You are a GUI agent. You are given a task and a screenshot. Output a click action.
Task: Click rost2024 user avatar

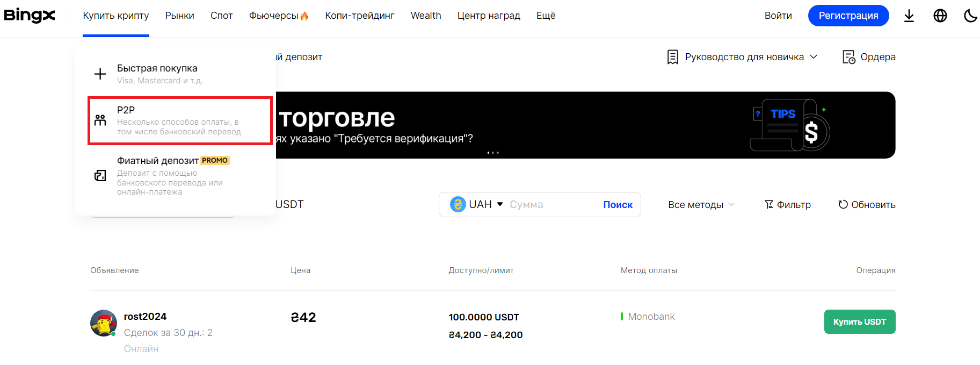[x=104, y=323]
